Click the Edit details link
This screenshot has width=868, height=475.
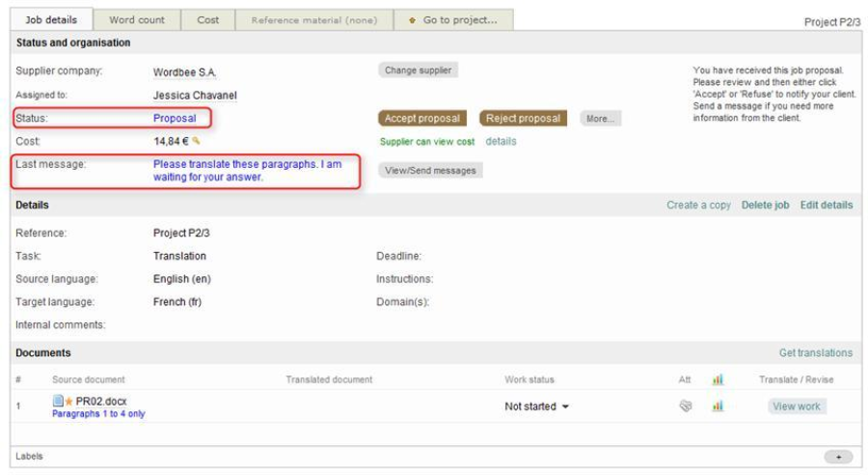(x=827, y=205)
